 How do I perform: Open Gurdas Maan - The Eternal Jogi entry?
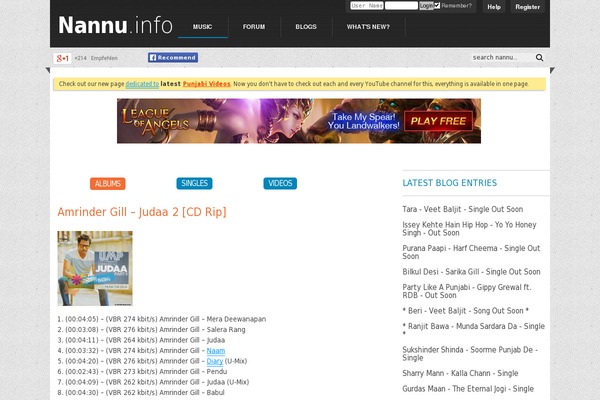point(468,389)
